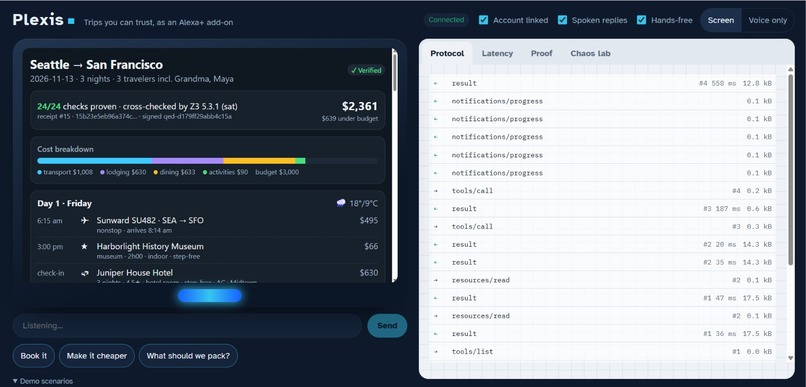This screenshot has width=806, height=387.
Task: Click the receipt #15 signature line
Action: click(x=134, y=117)
